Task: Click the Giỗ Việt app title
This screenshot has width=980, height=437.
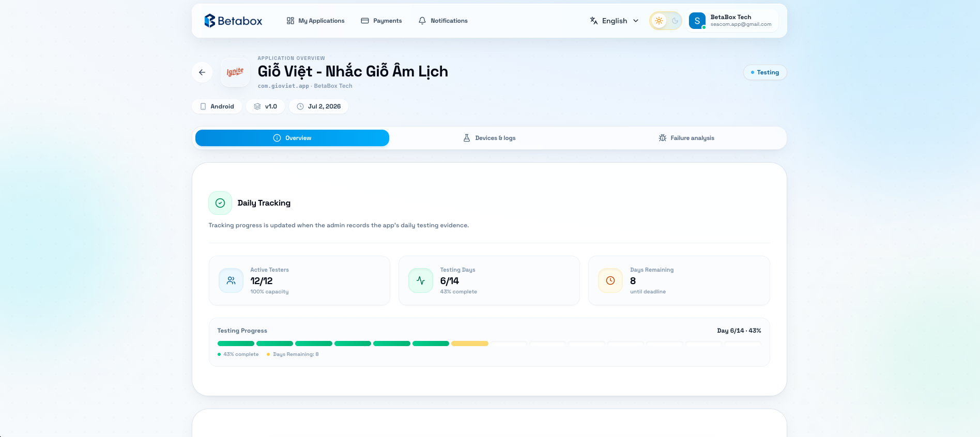Action: 353,71
